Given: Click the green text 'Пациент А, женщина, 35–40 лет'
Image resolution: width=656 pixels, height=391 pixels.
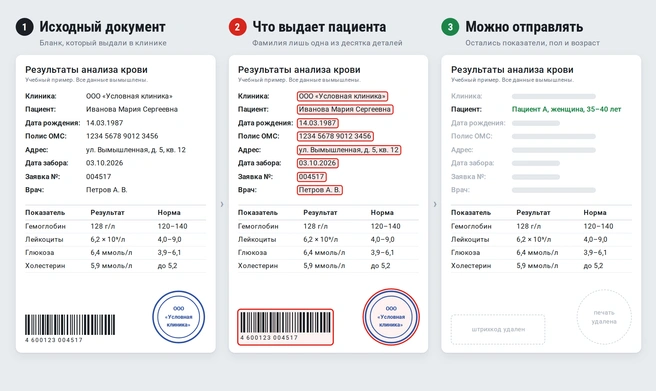Looking at the screenshot, I should point(566,109).
